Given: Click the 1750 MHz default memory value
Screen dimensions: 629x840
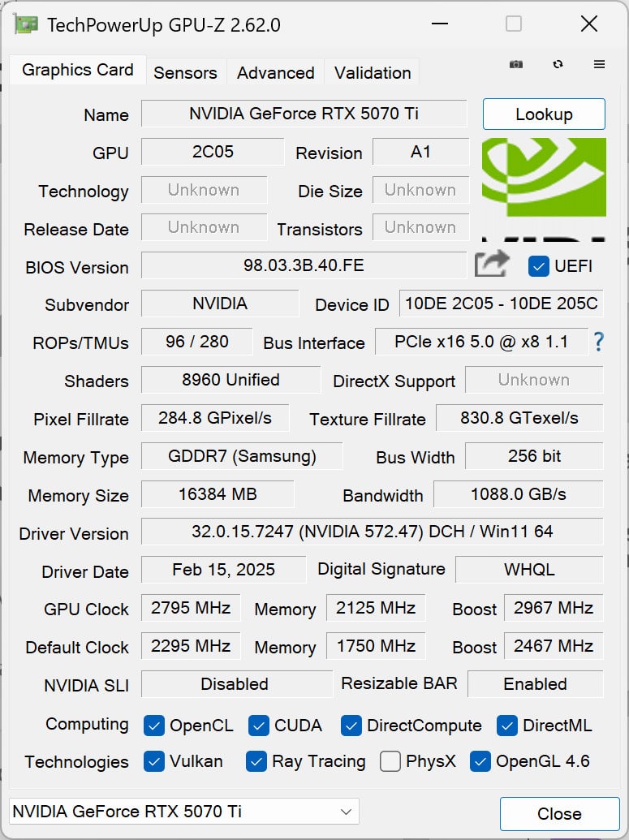Looking at the screenshot, I should coord(376,645).
